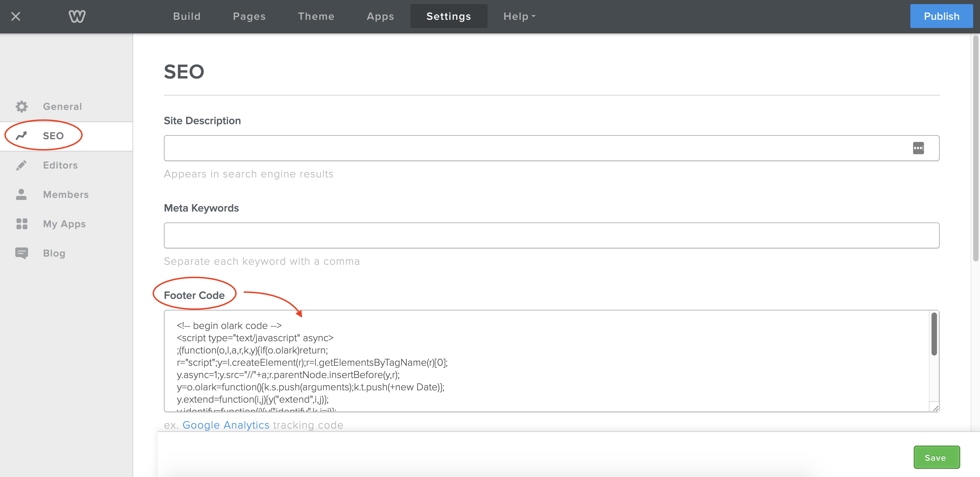Click the Footer Code scrollbar thumb
980x477 pixels.
pos(934,334)
